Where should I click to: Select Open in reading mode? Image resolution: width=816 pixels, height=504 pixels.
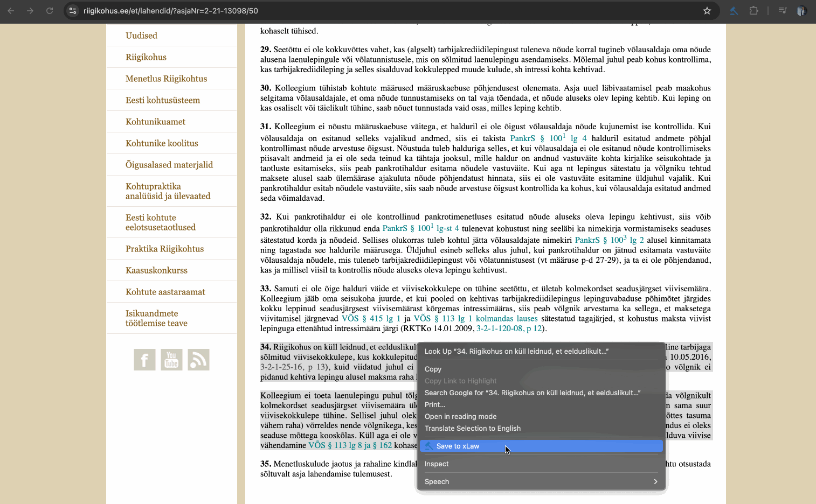[x=460, y=416]
